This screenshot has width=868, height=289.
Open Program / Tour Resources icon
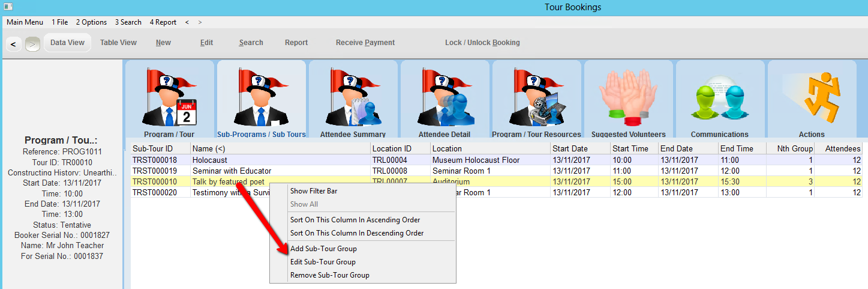536,100
